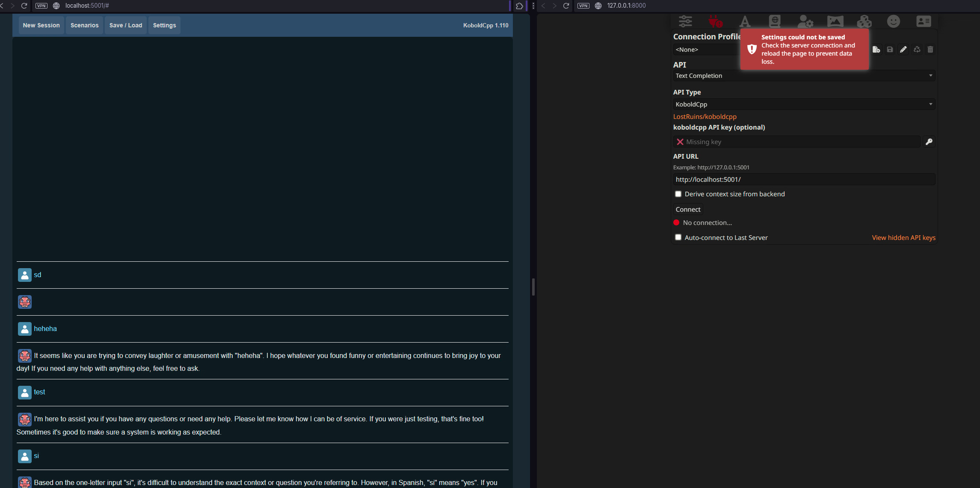This screenshot has width=980, height=488.
Task: Open the World Info book icon
Action: [x=775, y=21]
